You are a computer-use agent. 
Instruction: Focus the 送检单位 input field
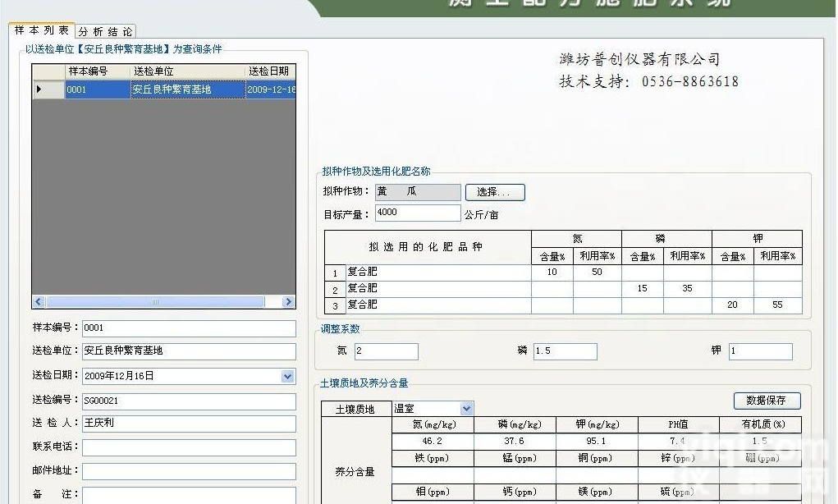click(x=188, y=351)
